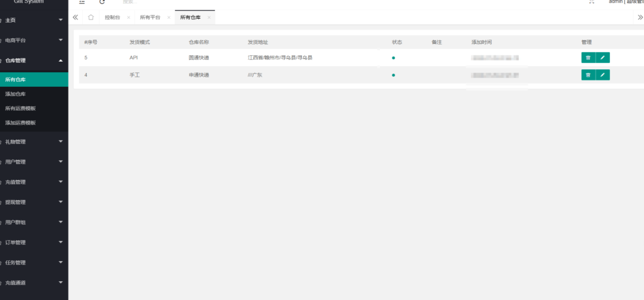644x300 pixels.
Task: Open 添加运费模板 in the sidebar
Action: 34,123
